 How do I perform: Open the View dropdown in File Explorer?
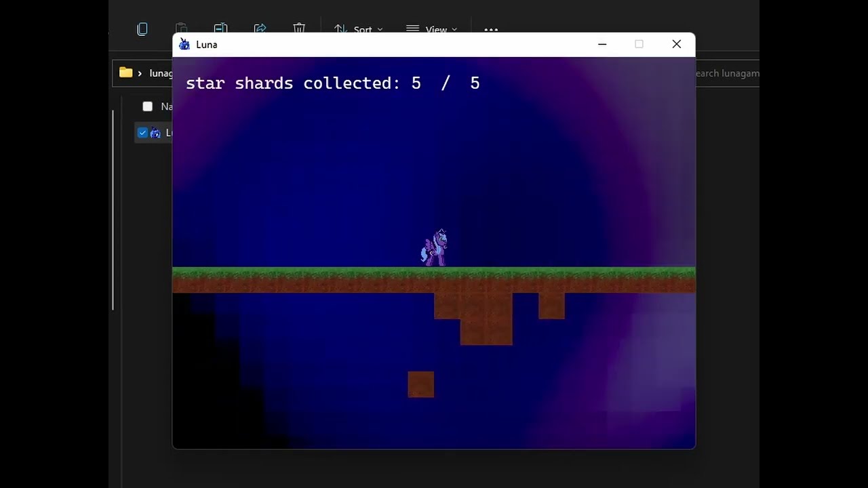coord(431,29)
